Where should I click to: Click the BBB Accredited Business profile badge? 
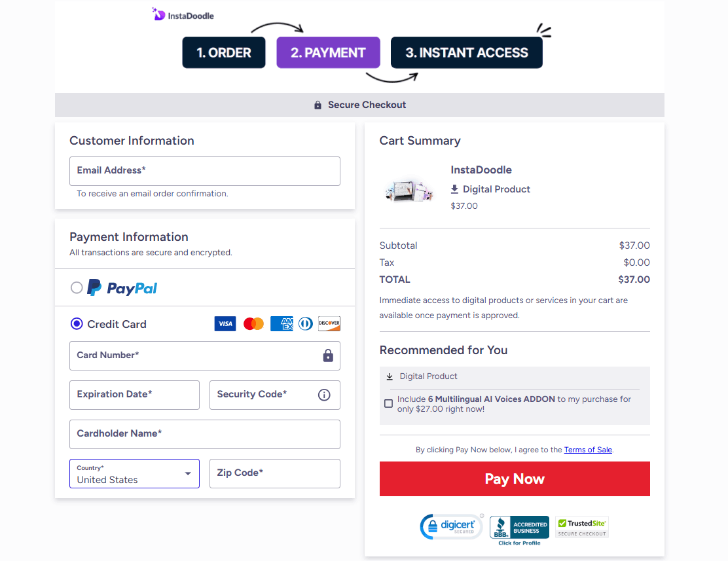[519, 526]
